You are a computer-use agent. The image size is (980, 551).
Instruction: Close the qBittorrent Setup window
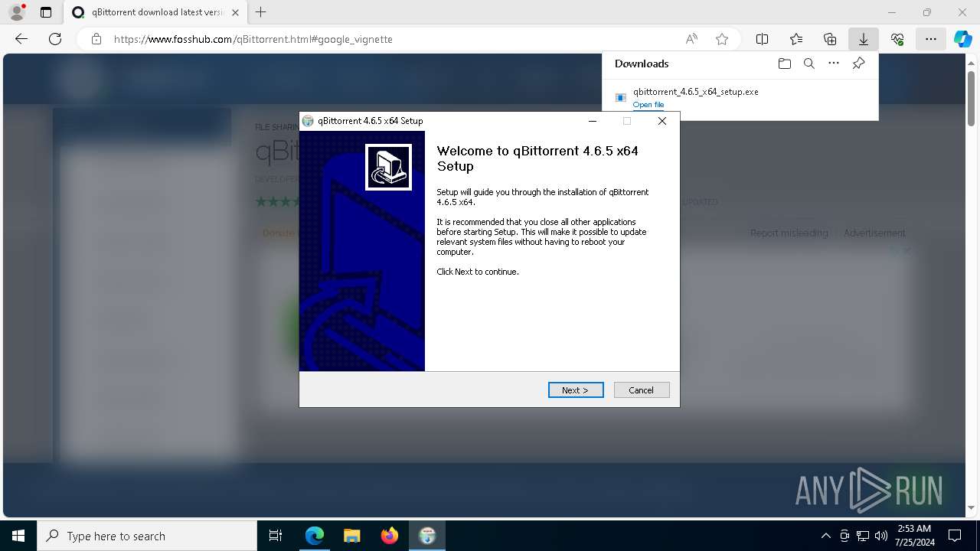(x=662, y=121)
